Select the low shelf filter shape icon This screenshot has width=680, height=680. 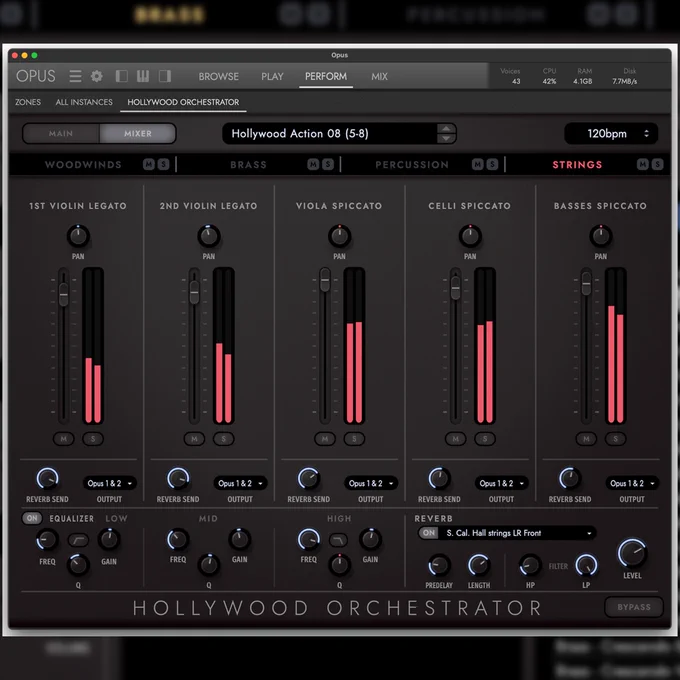coord(78,540)
